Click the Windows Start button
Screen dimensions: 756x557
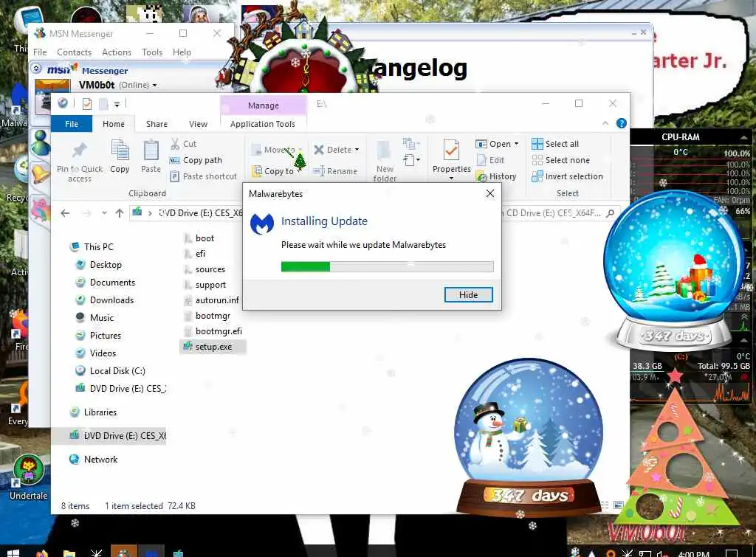[x=13, y=553]
